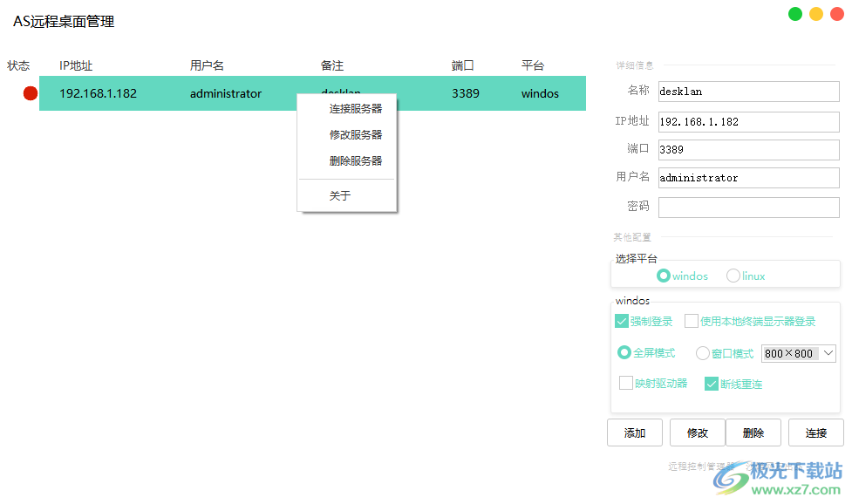Select the linux platform radio button
The image size is (852, 504).
coord(733,275)
